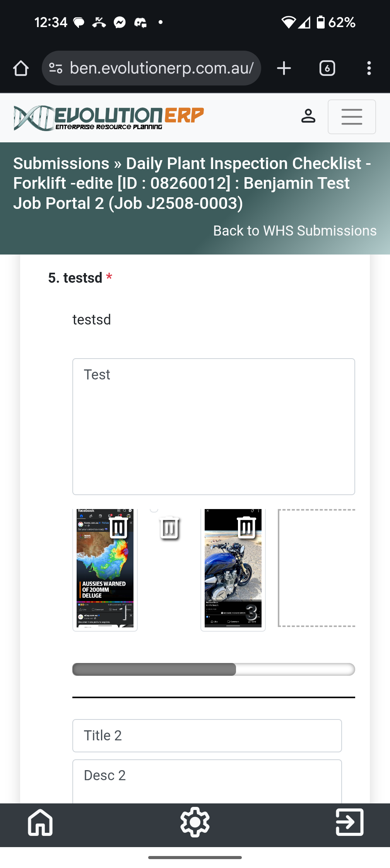Show the open browser tabs switcher
390x868 pixels.
click(x=327, y=68)
